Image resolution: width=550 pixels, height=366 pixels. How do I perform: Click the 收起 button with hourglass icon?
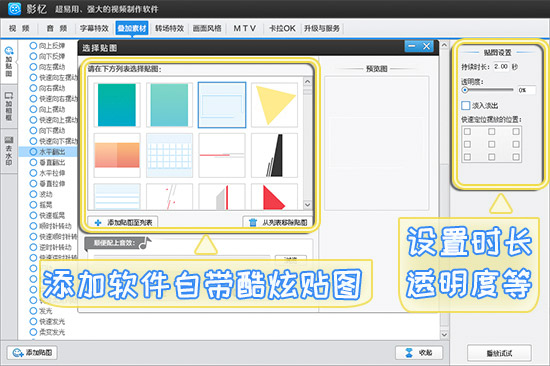[419, 353]
